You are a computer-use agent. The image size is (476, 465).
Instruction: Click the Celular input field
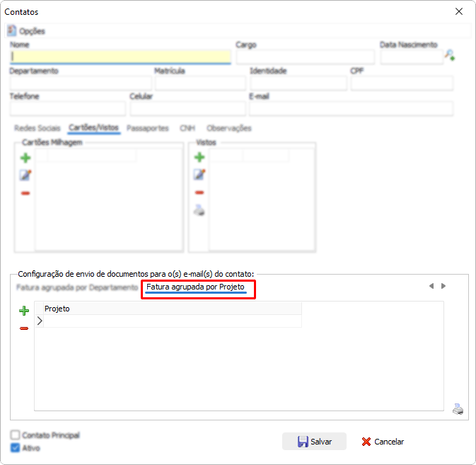[x=187, y=109]
